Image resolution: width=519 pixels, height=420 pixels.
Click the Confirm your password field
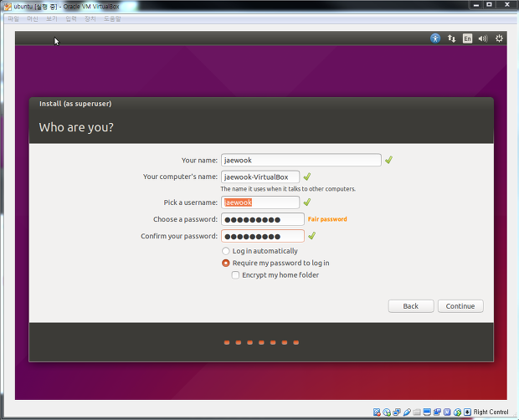263,236
